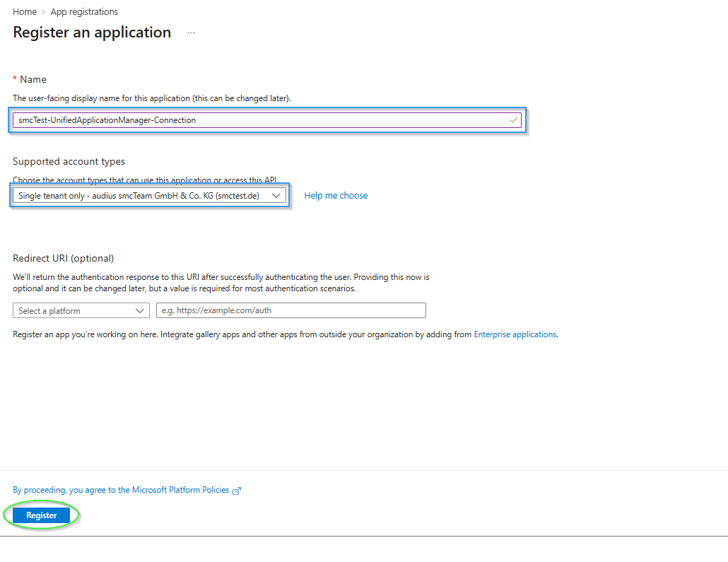Open the Microsoft Platform Policies link
728x562 pixels.
click(x=121, y=490)
